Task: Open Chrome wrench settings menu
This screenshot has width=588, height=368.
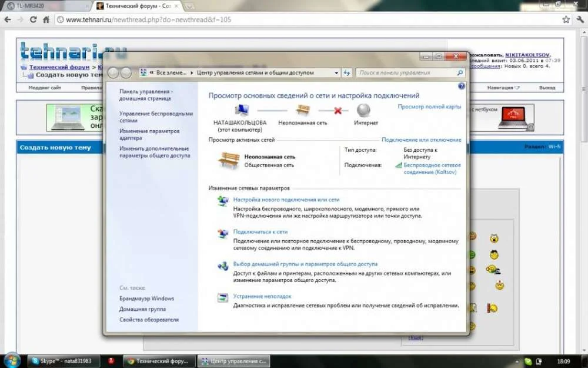Action: pos(580,19)
